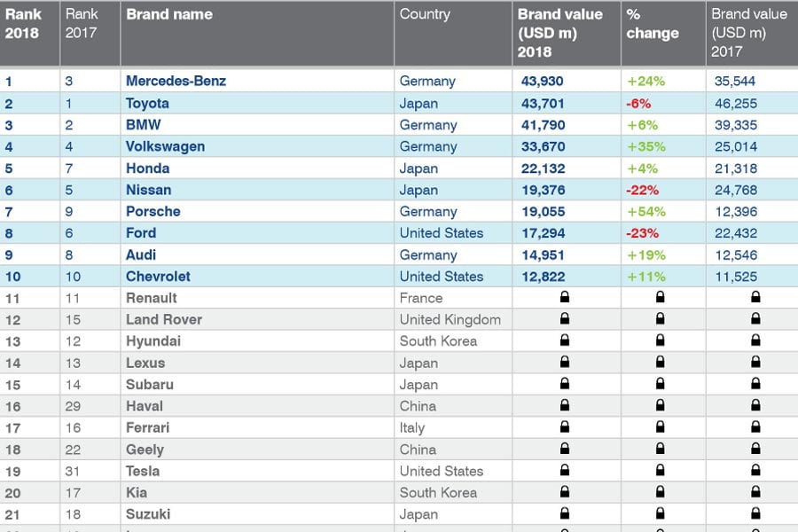The image size is (798, 532).
Task: Click Ferrari's % change lock icon
Action: (x=660, y=427)
